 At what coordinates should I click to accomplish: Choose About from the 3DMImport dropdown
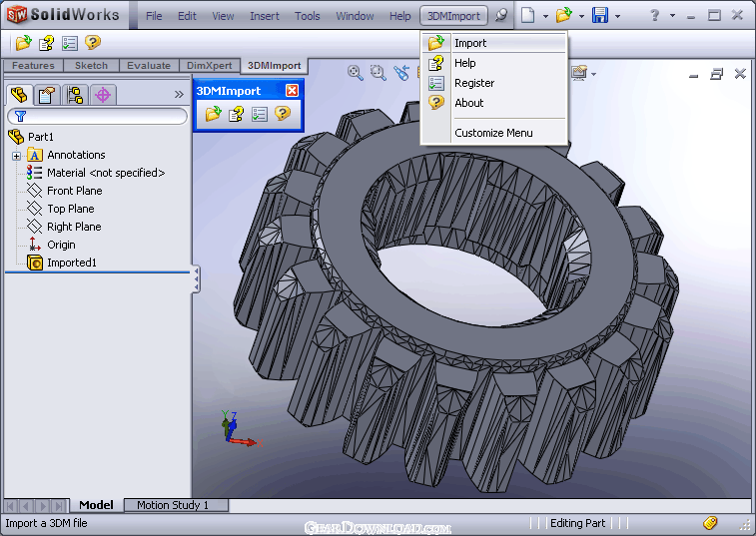tap(493, 103)
